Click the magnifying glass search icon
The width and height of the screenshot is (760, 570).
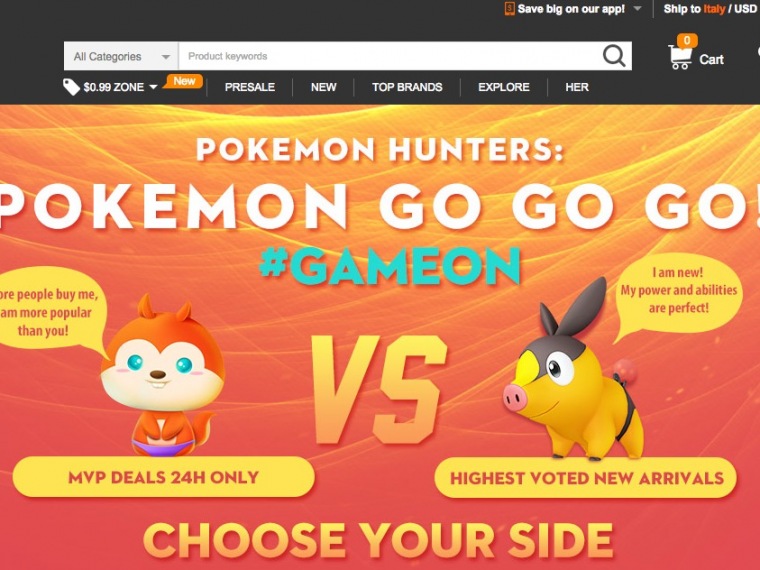[614, 56]
